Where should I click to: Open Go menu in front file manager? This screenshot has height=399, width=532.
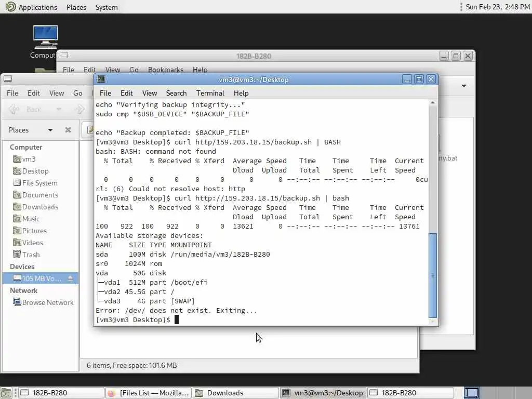coord(78,93)
